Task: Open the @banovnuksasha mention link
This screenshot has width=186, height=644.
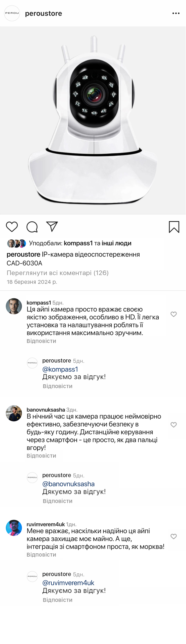Action: [68, 484]
